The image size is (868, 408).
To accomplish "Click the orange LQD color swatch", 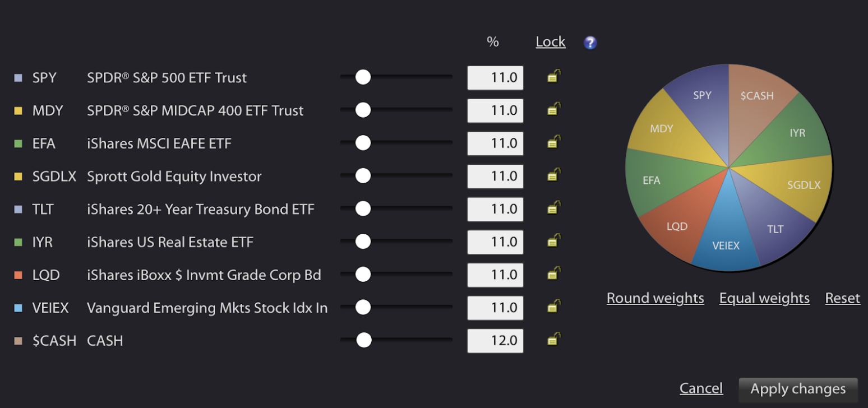I will click(18, 275).
